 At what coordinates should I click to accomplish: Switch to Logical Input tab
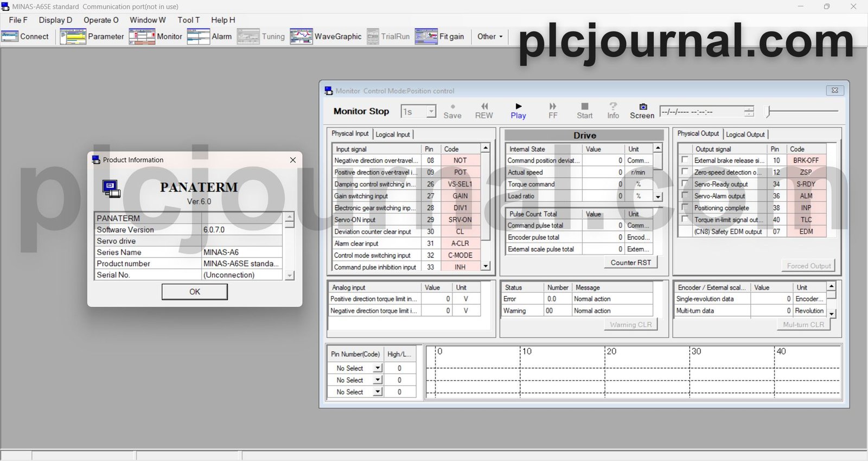pos(393,135)
